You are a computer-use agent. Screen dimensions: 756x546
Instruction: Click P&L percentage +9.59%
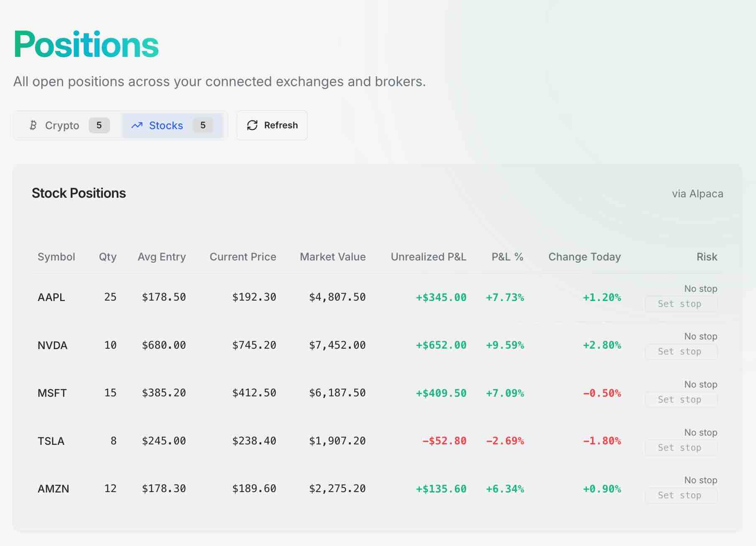coord(505,345)
